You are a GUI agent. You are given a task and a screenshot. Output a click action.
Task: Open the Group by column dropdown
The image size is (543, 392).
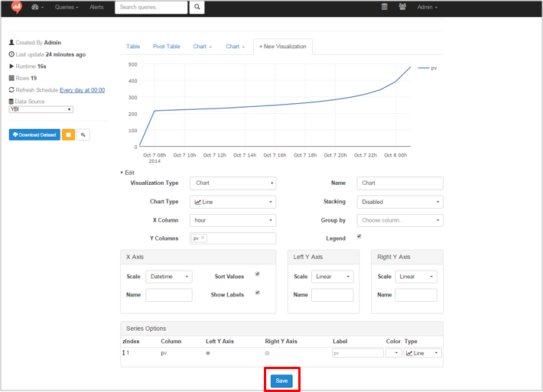coord(400,220)
